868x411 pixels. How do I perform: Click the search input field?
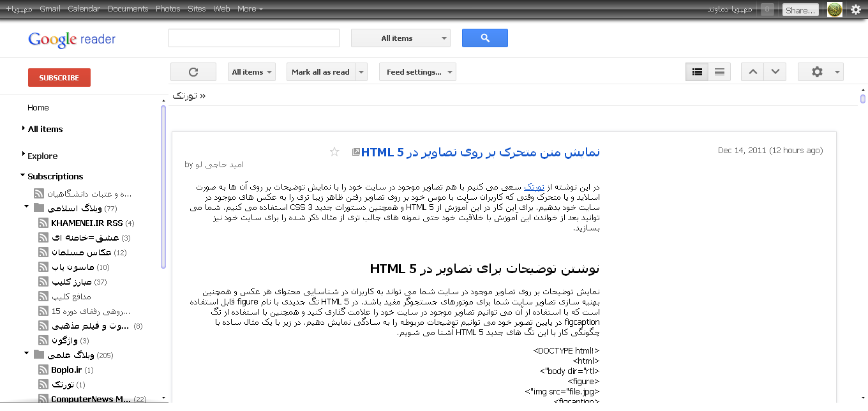tap(254, 38)
